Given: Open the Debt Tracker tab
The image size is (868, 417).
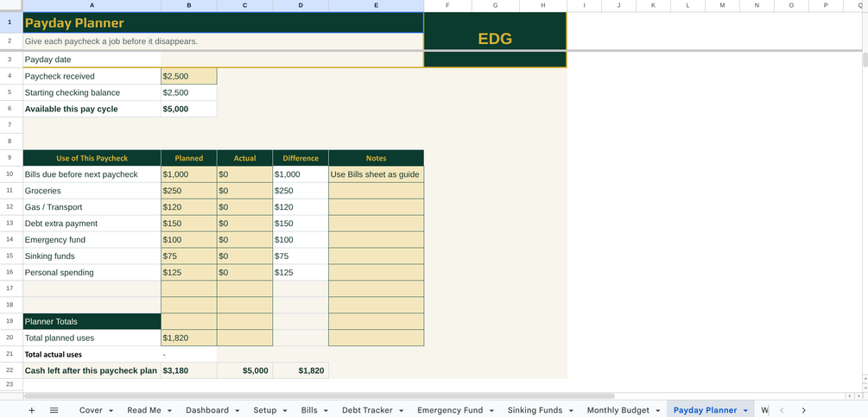Looking at the screenshot, I should coord(367,410).
